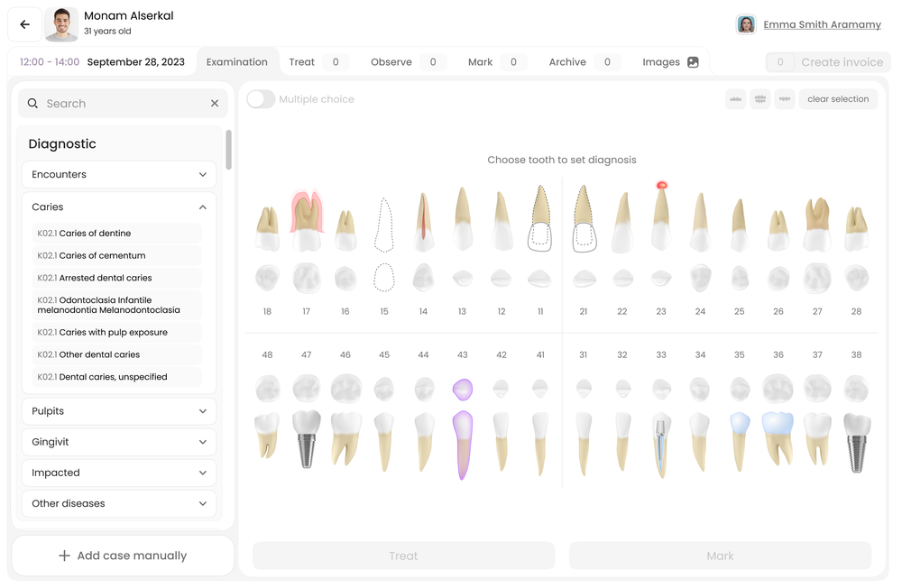
Task: Go back using the arrow button
Action: pyautogui.click(x=24, y=24)
